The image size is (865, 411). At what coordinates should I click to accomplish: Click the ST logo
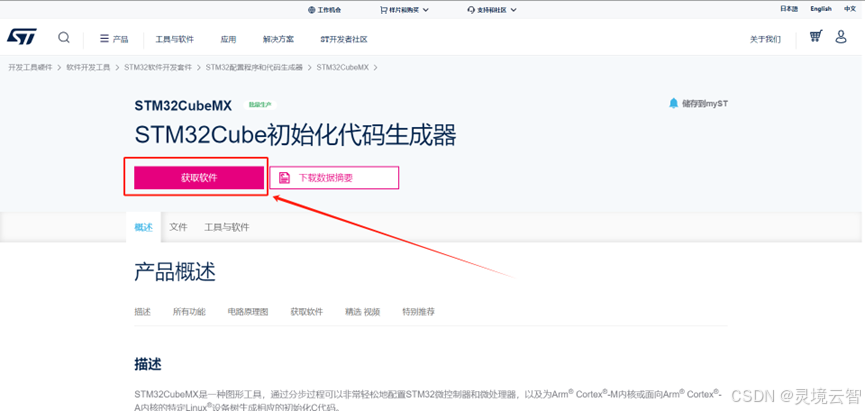22,37
